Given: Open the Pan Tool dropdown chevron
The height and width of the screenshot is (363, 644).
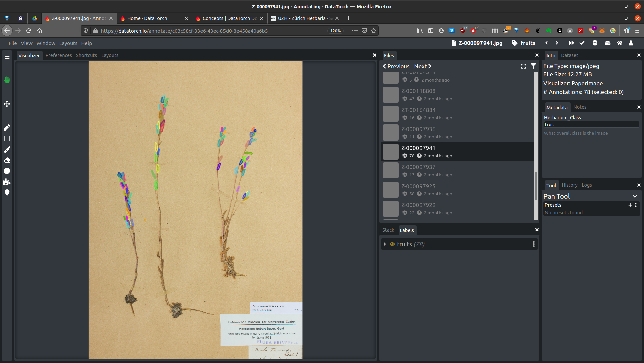Looking at the screenshot, I should click(x=635, y=196).
